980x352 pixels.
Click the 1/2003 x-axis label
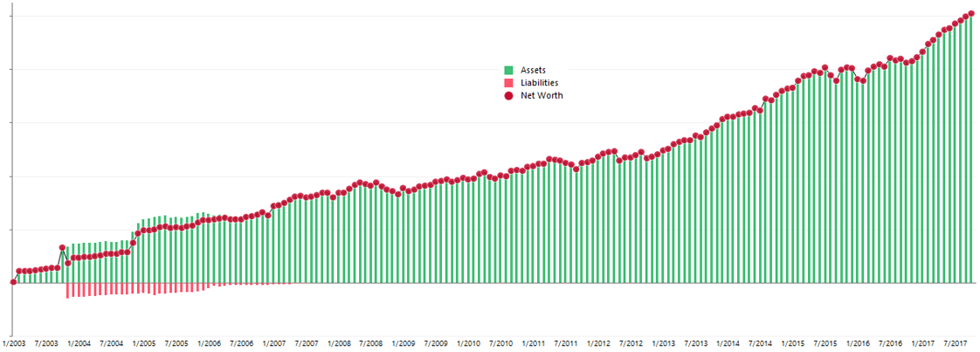[14, 344]
